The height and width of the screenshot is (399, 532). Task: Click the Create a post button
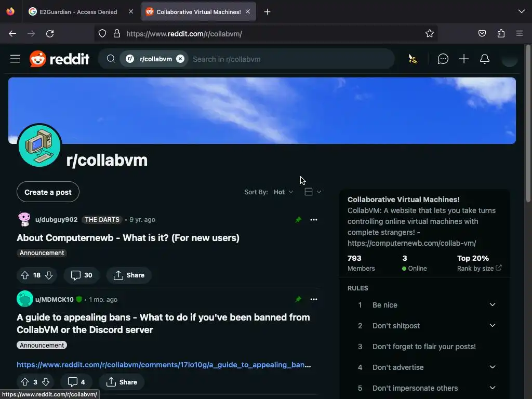(x=48, y=192)
